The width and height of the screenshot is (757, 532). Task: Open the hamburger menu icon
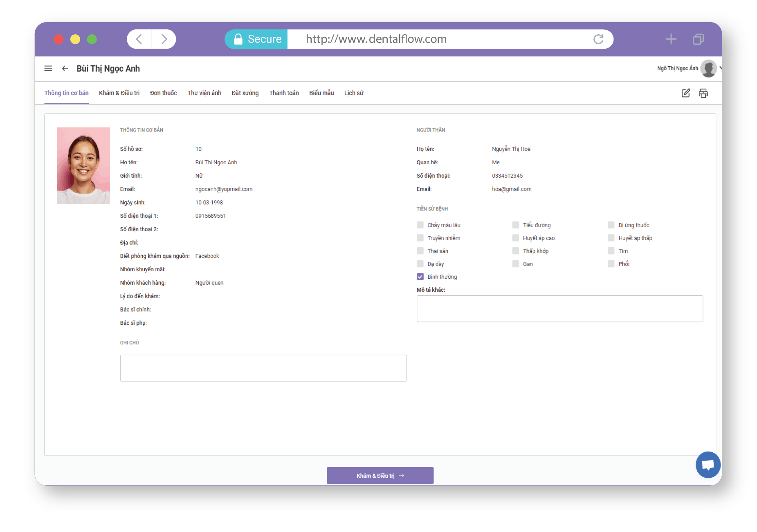[48, 69]
